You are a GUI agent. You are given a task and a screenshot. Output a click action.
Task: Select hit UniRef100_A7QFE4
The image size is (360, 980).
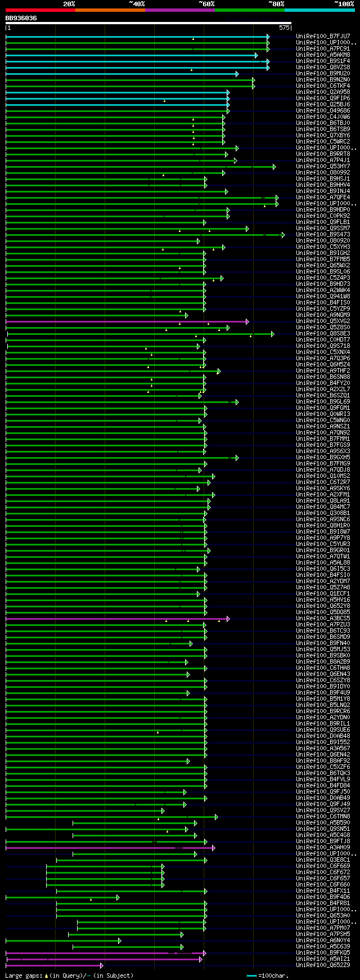323,198
